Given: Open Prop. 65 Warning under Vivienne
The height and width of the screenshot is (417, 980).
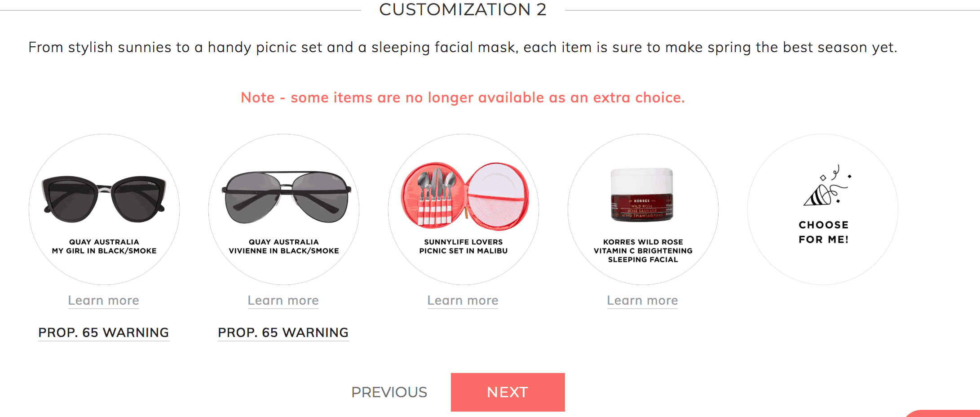Looking at the screenshot, I should [283, 333].
